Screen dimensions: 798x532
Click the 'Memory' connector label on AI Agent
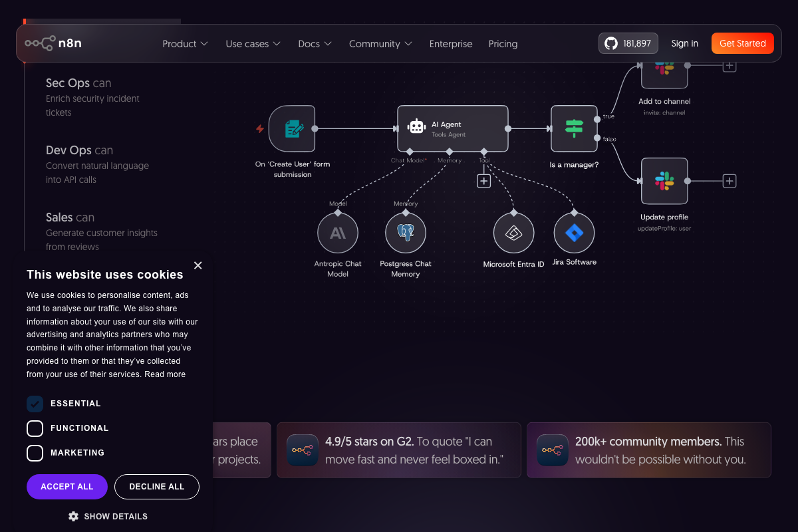click(x=450, y=160)
